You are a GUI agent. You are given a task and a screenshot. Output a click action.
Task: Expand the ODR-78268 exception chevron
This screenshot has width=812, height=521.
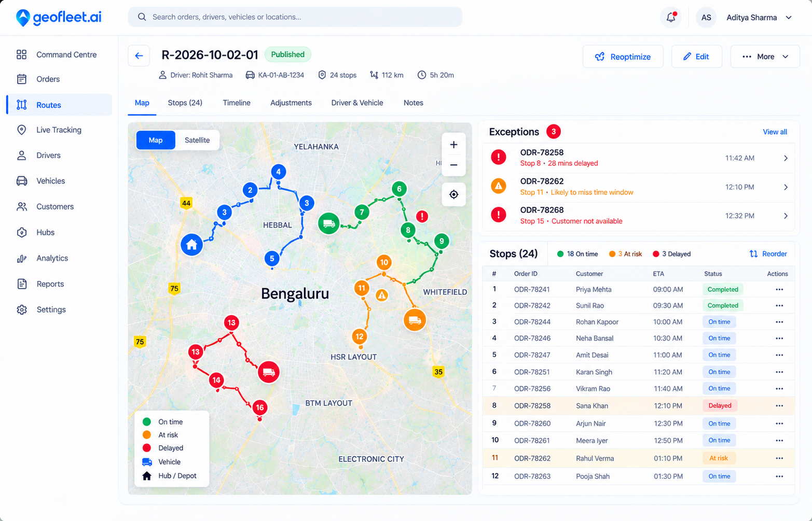pos(786,216)
